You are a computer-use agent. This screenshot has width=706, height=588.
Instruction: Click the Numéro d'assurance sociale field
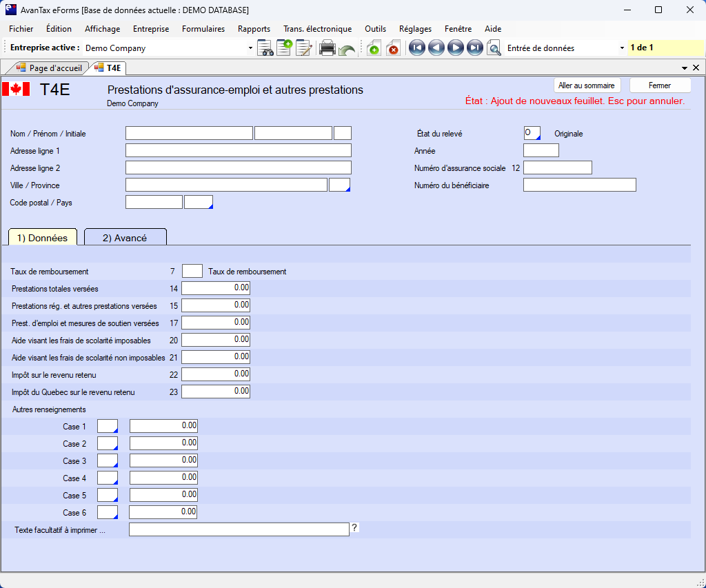pos(557,168)
